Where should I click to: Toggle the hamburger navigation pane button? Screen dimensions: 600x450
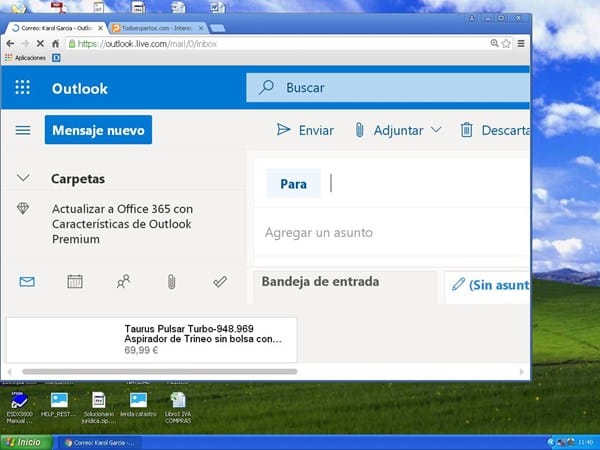(23, 130)
